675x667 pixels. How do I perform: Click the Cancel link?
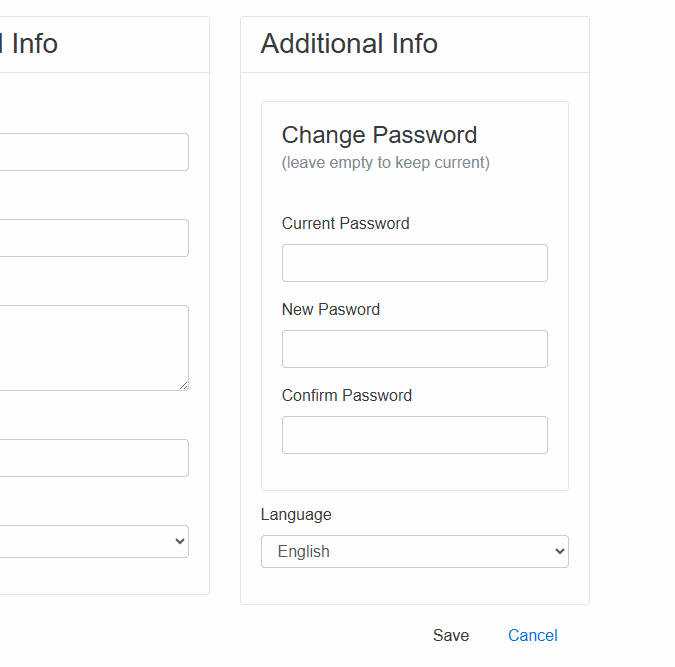click(x=532, y=635)
